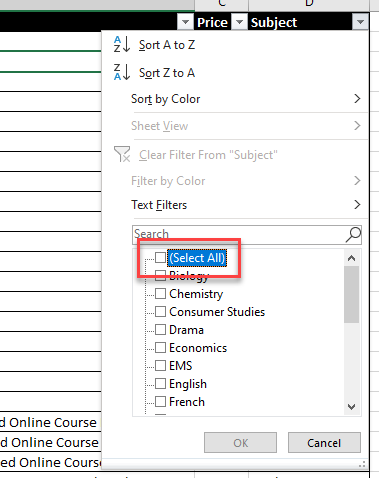Image resolution: width=379 pixels, height=478 pixels.
Task: Tick the French checkbox
Action: (160, 402)
